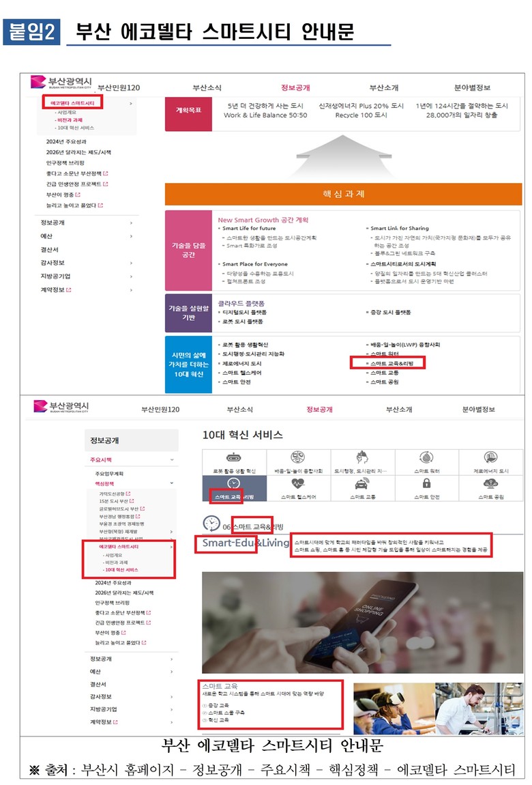
Task: Click the head icon for 도시행정 도시관리 지능화
Action: coord(362,457)
